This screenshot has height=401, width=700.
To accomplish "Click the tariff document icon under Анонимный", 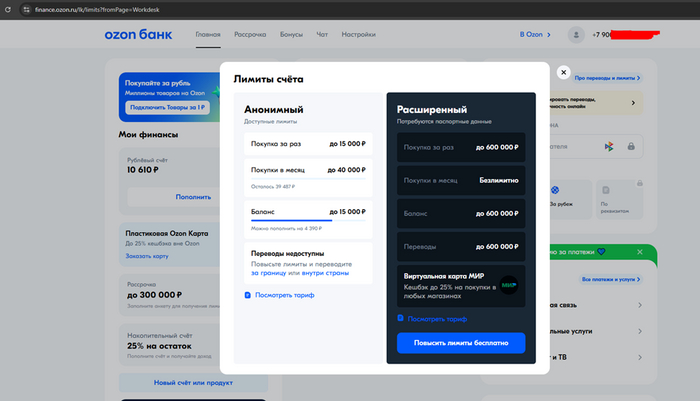I will (248, 295).
